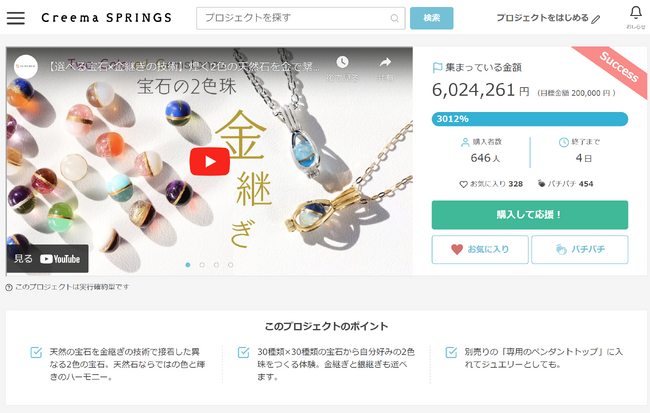Open the hamburger menu
The height and width of the screenshot is (413, 650).
[16, 18]
